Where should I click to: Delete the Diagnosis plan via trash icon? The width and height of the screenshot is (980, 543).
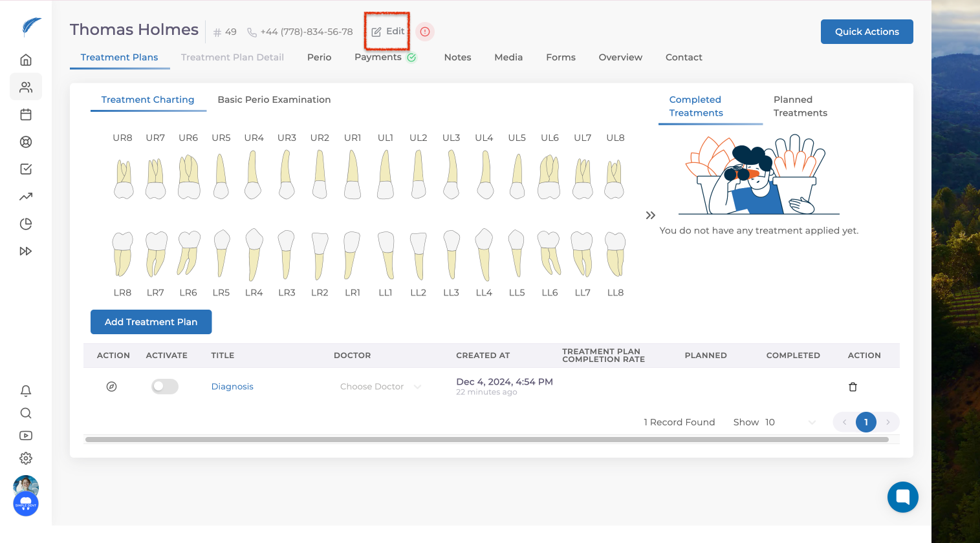853,387
